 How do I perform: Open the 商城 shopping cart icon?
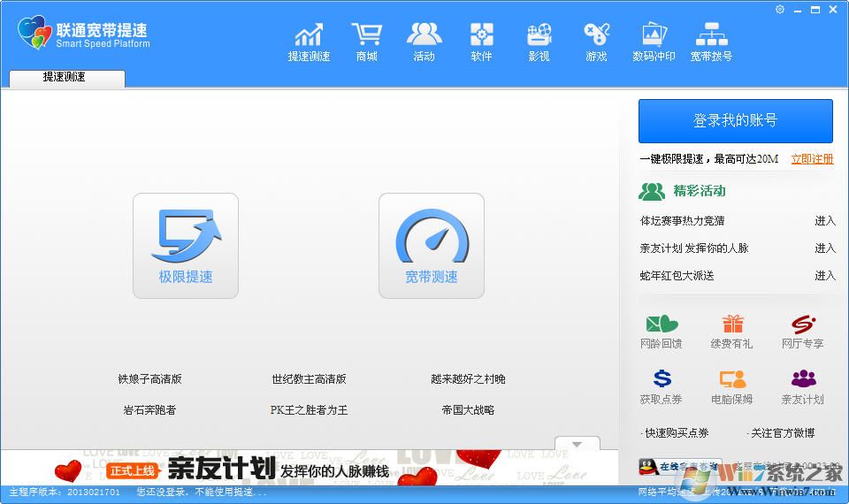(366, 42)
